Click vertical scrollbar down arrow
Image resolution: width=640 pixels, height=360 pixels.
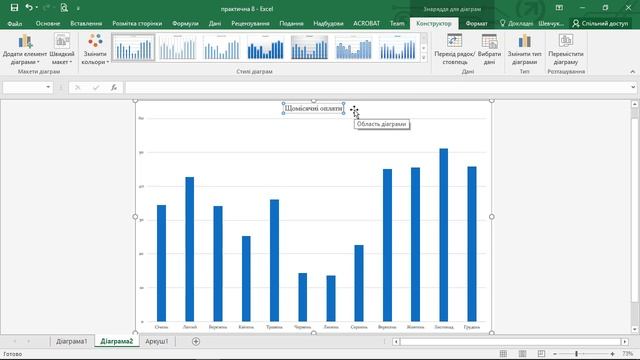[635, 329]
